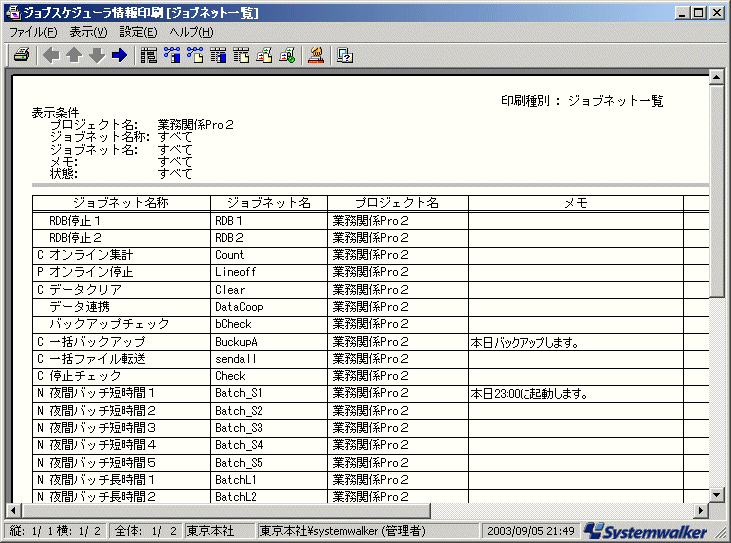The height and width of the screenshot is (543, 731).
Task: Click memo 本日23:00に起動します。
Action: (529, 394)
